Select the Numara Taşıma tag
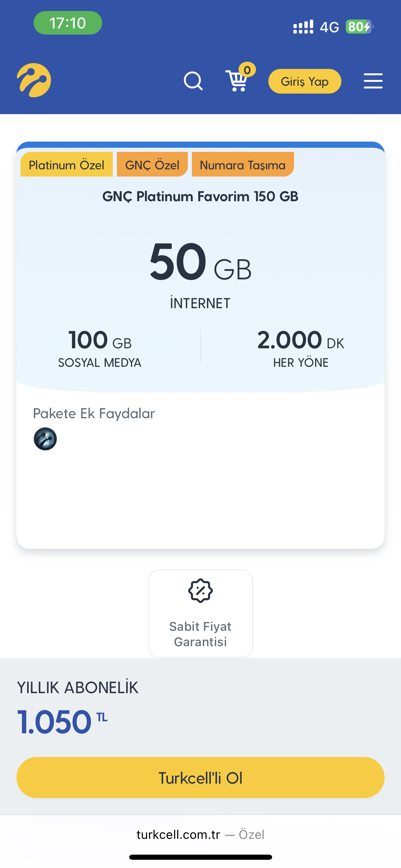 click(x=243, y=165)
